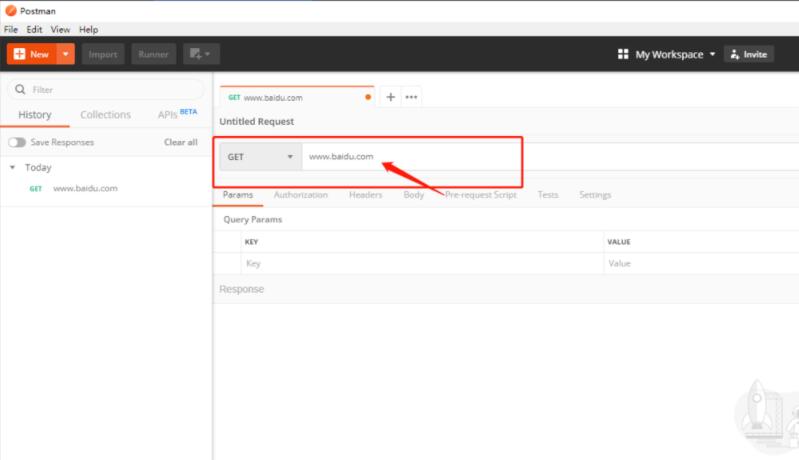Select the Headers tab

(365, 195)
